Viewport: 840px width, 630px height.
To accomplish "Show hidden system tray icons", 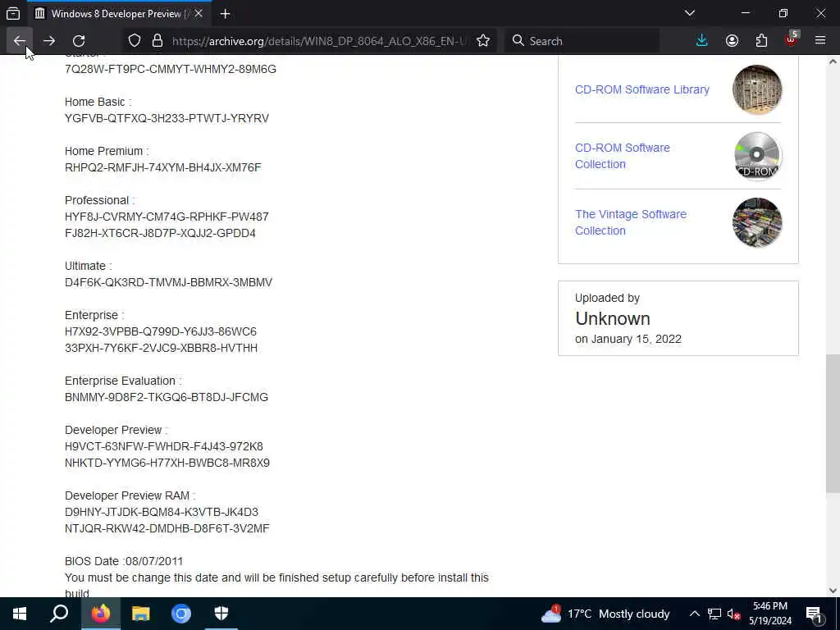I will coord(694,614).
